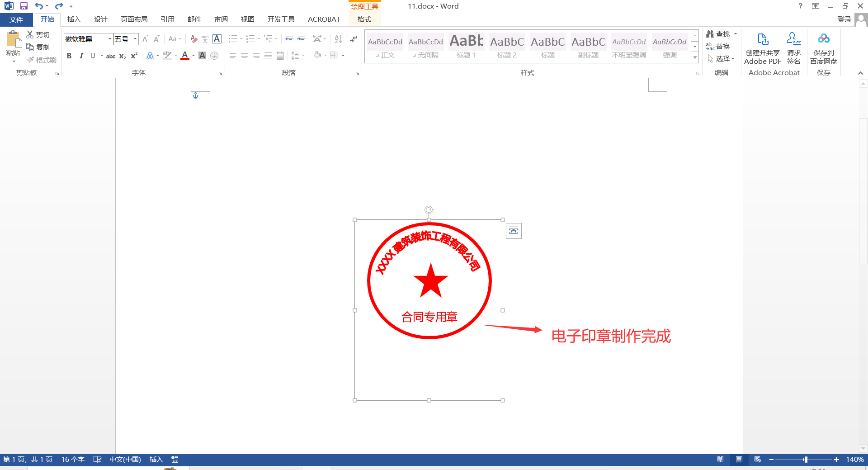Screen dimensions: 868x470
Task: Toggle strikethrough formatting
Action: point(111,56)
